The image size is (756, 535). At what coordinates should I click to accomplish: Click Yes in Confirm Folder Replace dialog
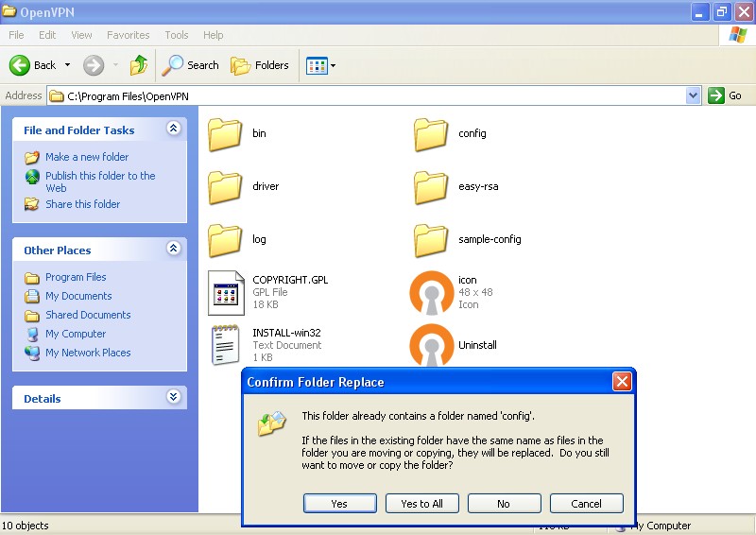point(340,504)
